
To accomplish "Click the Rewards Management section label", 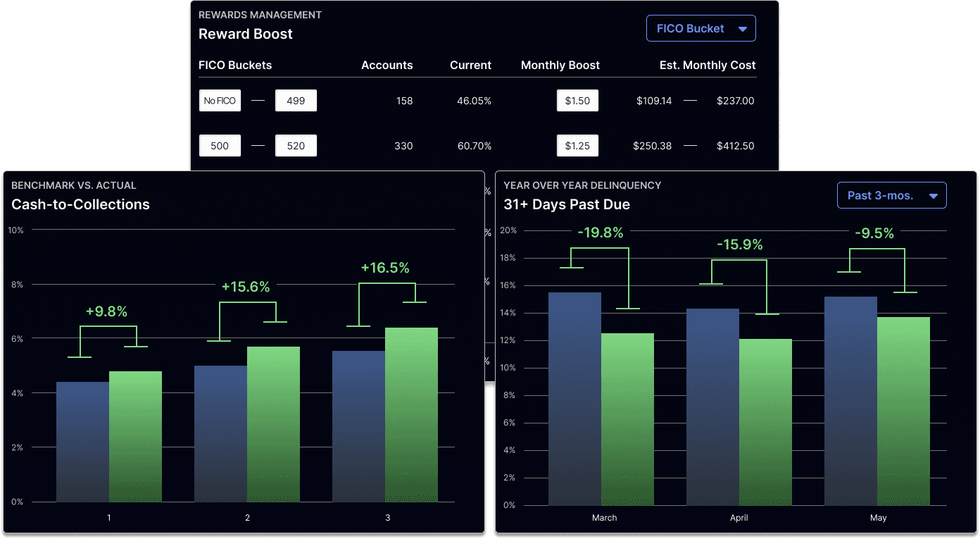I will pos(260,15).
